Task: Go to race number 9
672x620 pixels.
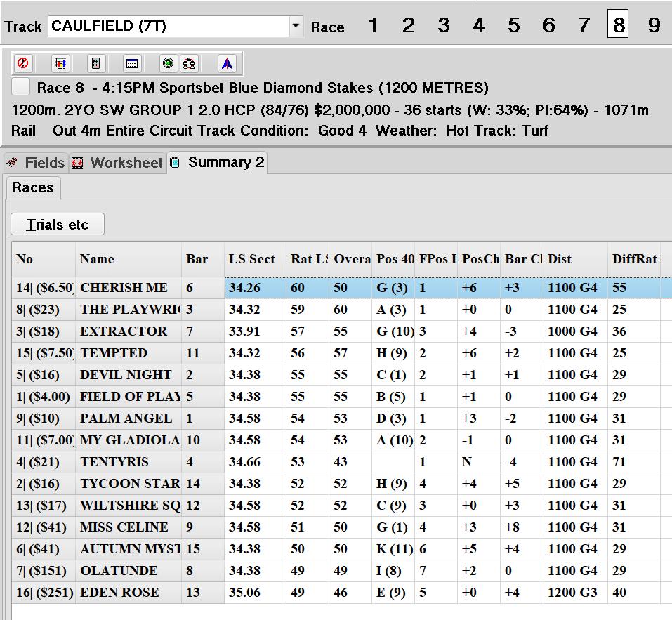Action: point(654,26)
